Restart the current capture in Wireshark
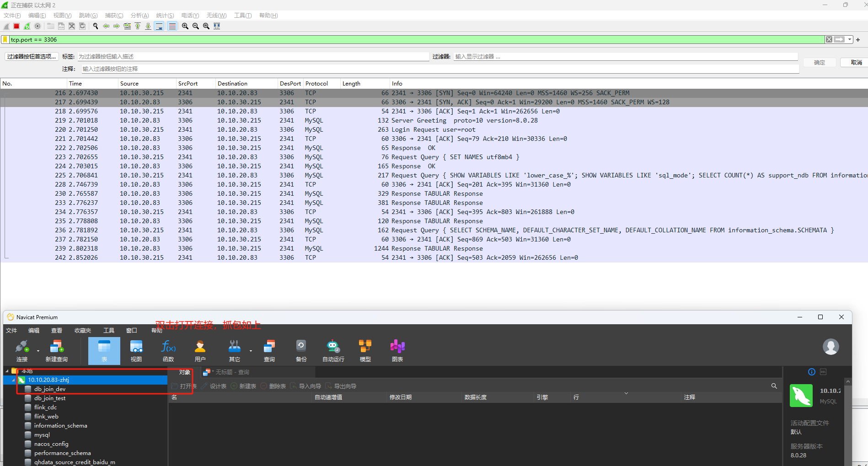 coord(27,26)
